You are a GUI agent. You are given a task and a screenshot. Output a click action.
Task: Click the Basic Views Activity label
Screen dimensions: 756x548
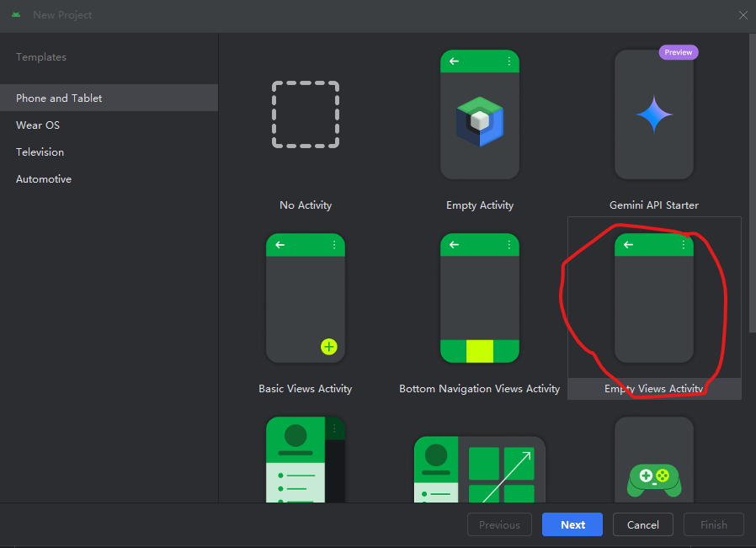pyautogui.click(x=306, y=389)
